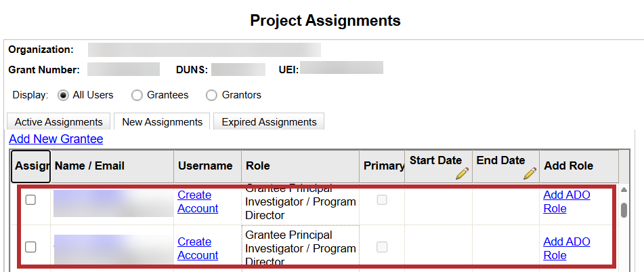Switch to the Active Assignments tab

(x=59, y=122)
